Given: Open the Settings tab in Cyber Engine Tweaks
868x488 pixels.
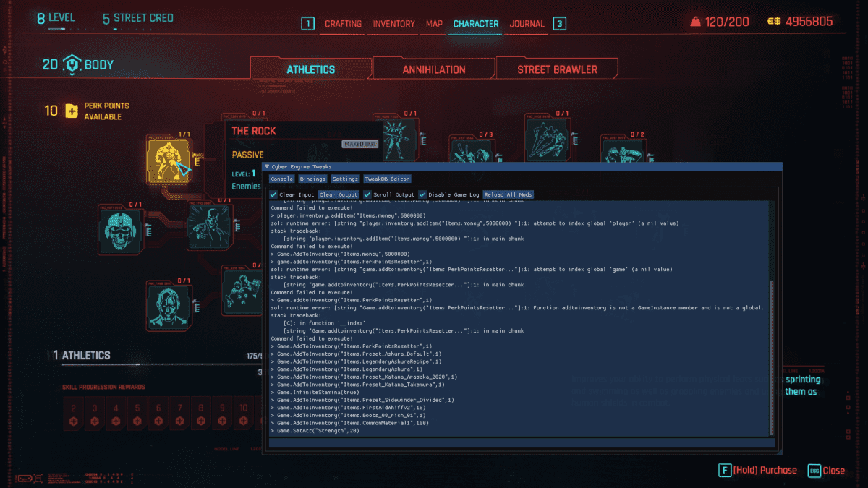Looking at the screenshot, I should click(345, 179).
